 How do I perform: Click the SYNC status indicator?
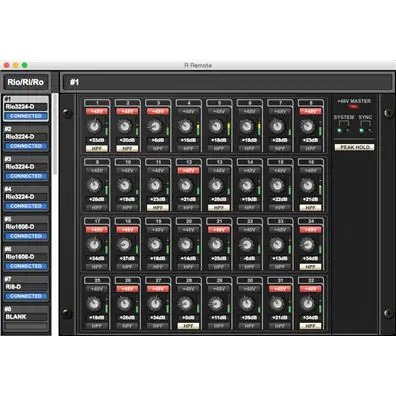(x=361, y=130)
